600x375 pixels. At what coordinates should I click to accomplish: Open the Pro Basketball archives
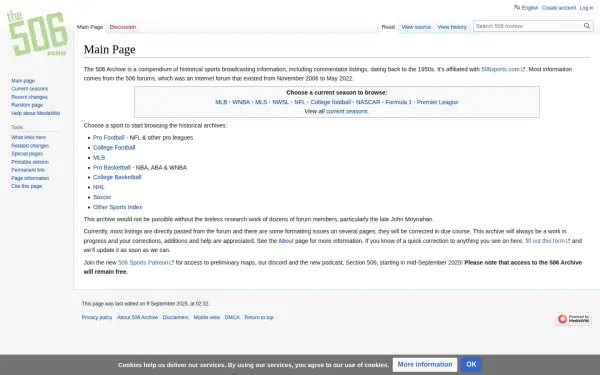click(x=112, y=168)
